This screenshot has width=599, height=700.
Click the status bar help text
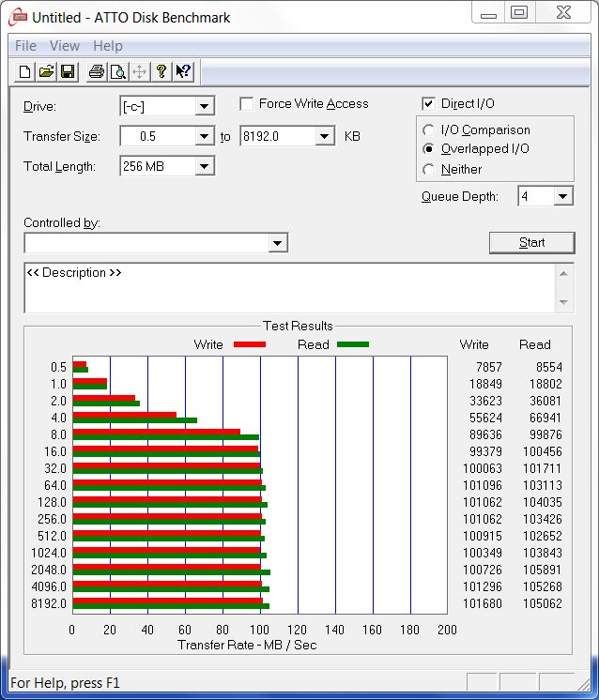coord(65,683)
